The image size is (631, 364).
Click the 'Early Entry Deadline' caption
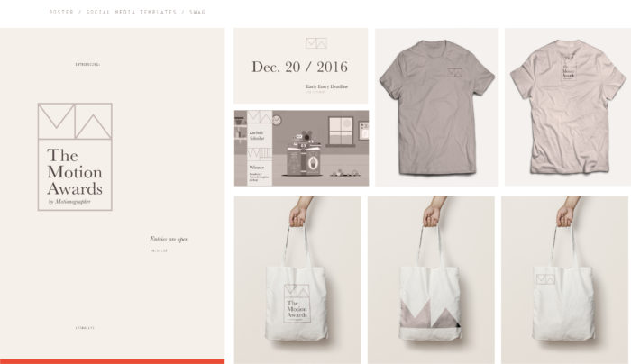326,86
